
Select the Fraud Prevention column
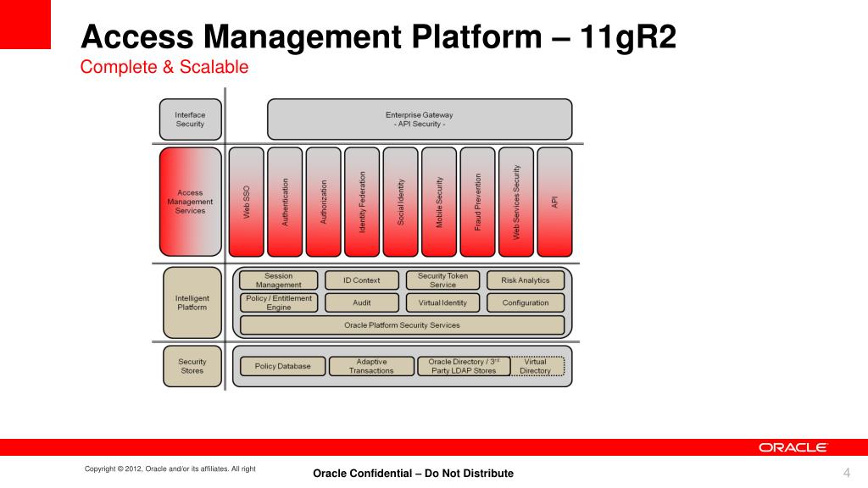click(x=478, y=202)
